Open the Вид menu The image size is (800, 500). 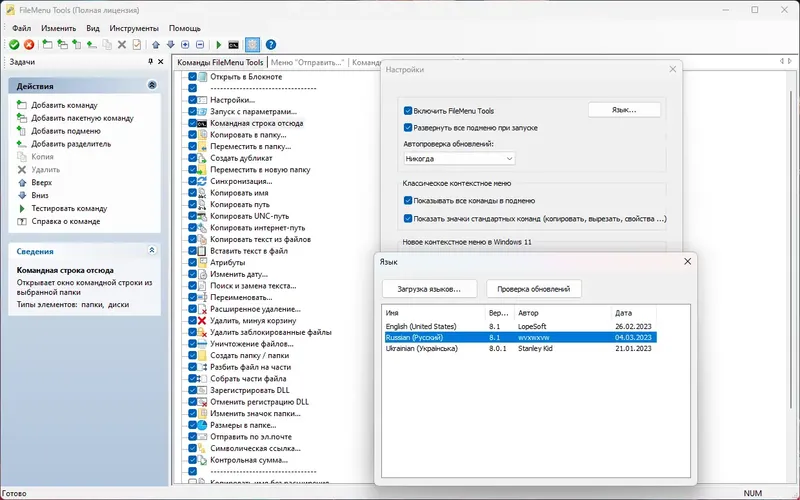[93, 28]
